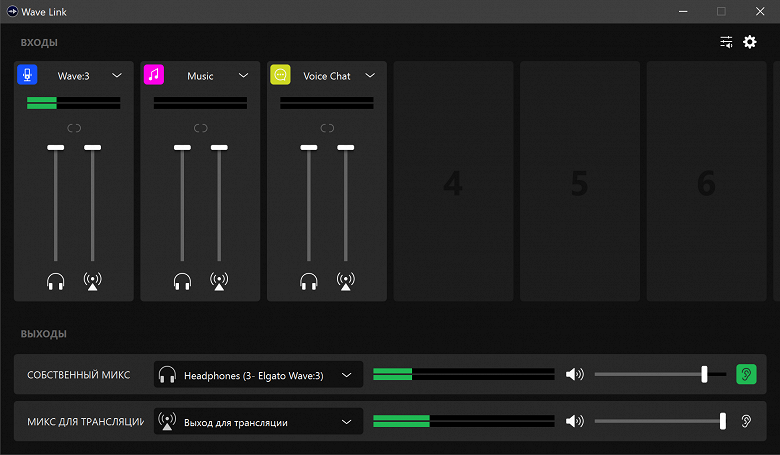Click the yellow Voice Chat bubble icon

(280, 75)
